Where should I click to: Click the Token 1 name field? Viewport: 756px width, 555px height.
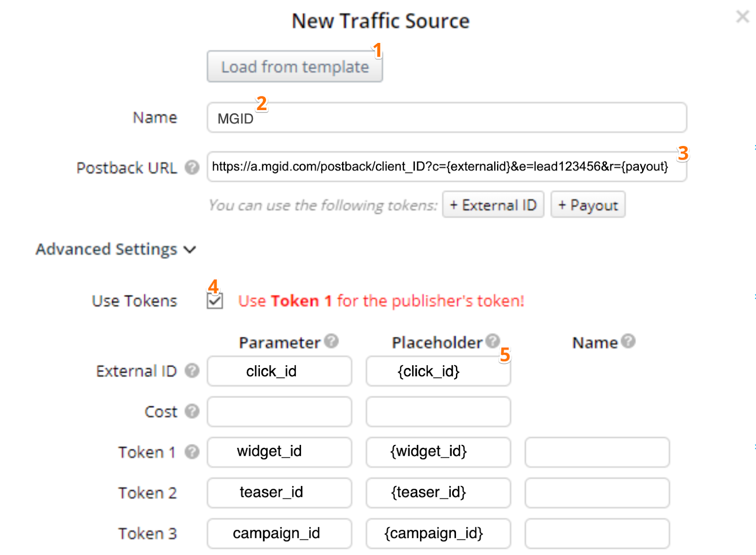[597, 452]
